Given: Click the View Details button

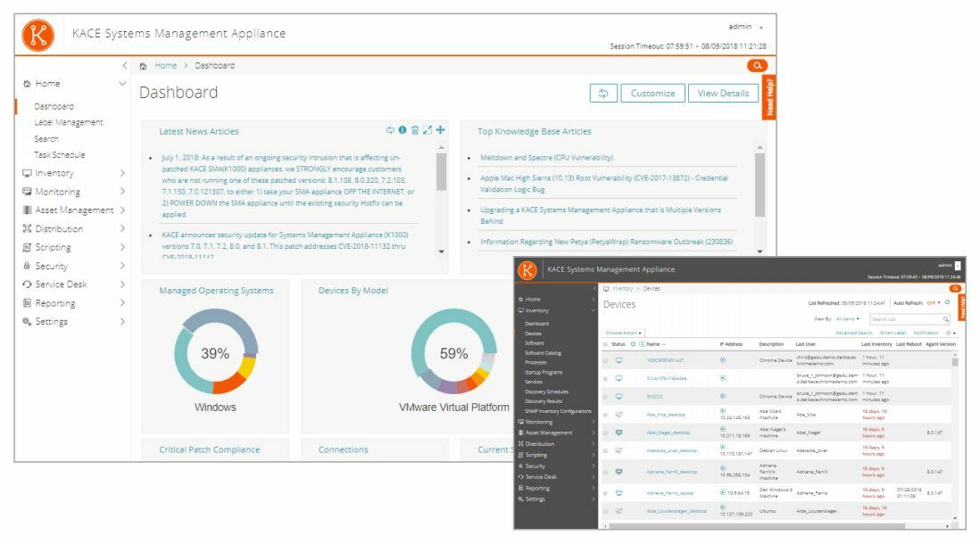Looking at the screenshot, I should click(x=724, y=93).
